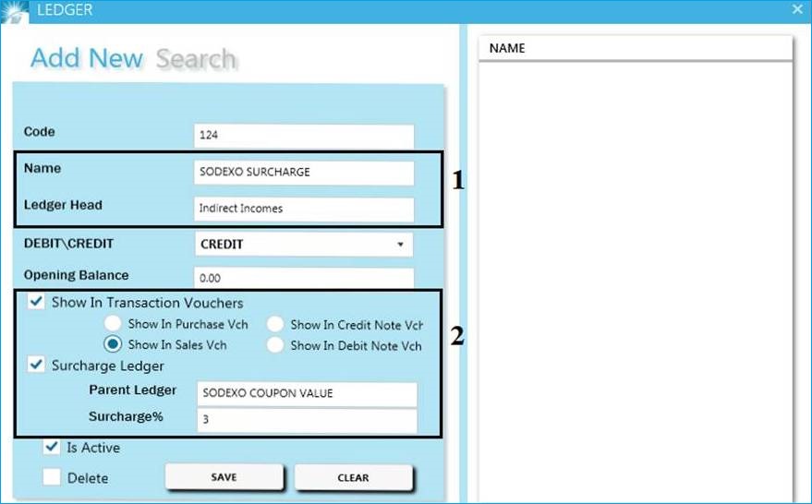Image resolution: width=812 pixels, height=504 pixels.
Task: Select Show In Credit Note Vch radio
Action: point(275,324)
